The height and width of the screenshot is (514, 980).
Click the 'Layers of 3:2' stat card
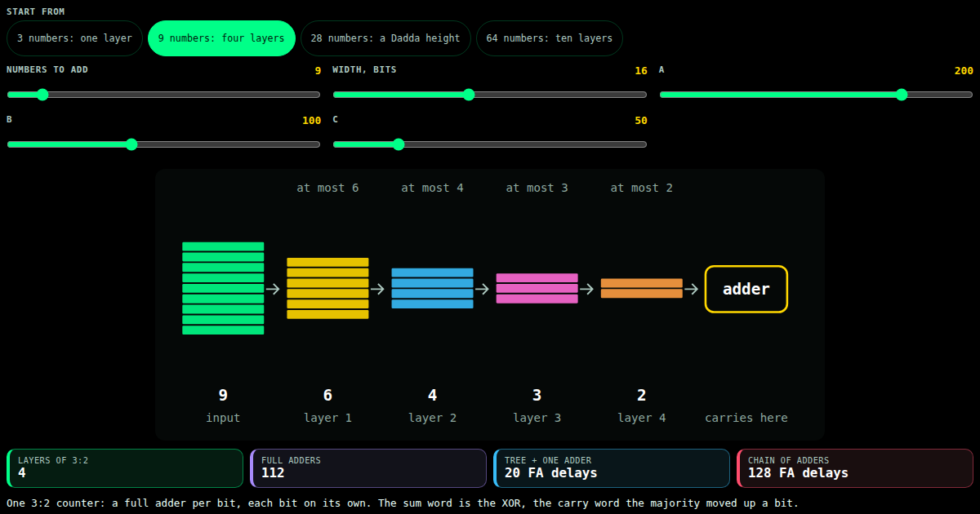coord(125,468)
